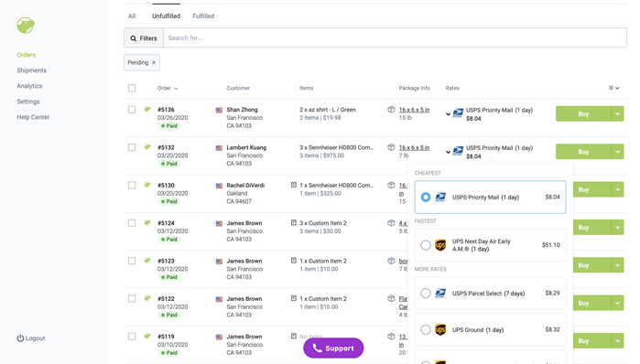The height and width of the screenshot is (364, 640).
Task: Click the package icon for order #5130
Action: (391, 185)
